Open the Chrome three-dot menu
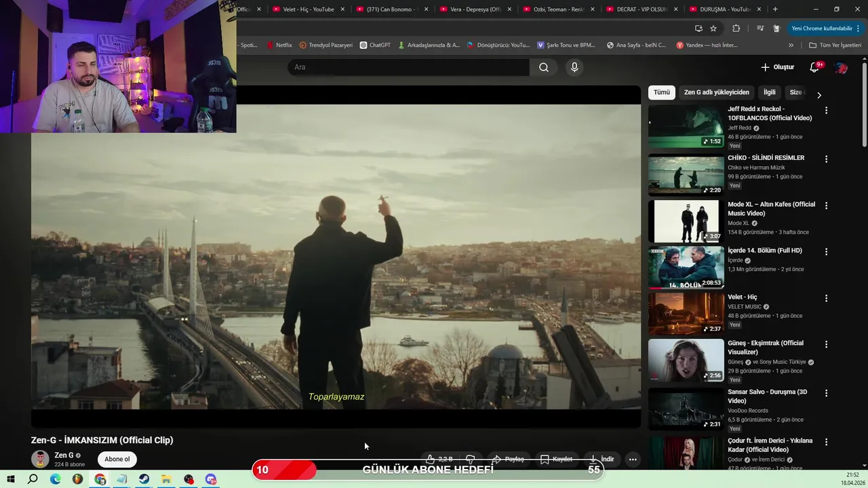Screen dimensions: 868x488 pyautogui.click(x=859, y=28)
